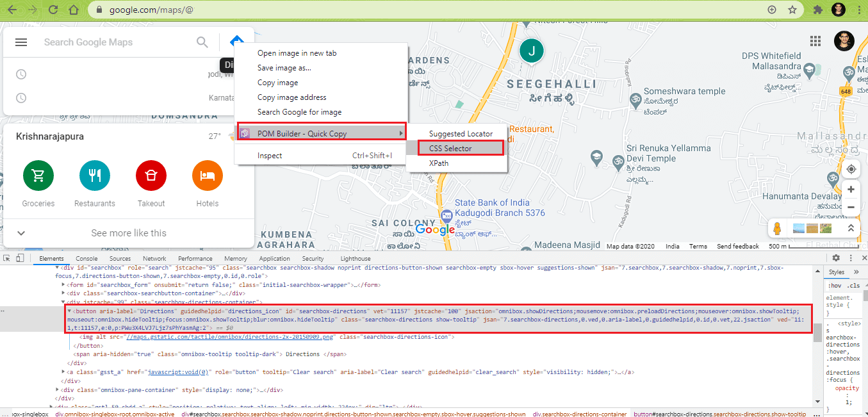Click See more like this

point(129,233)
